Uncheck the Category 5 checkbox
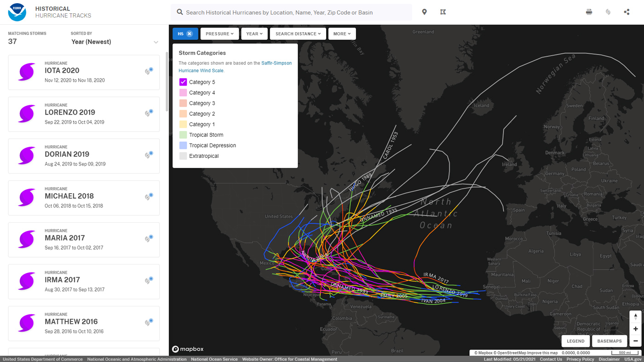 [183, 82]
